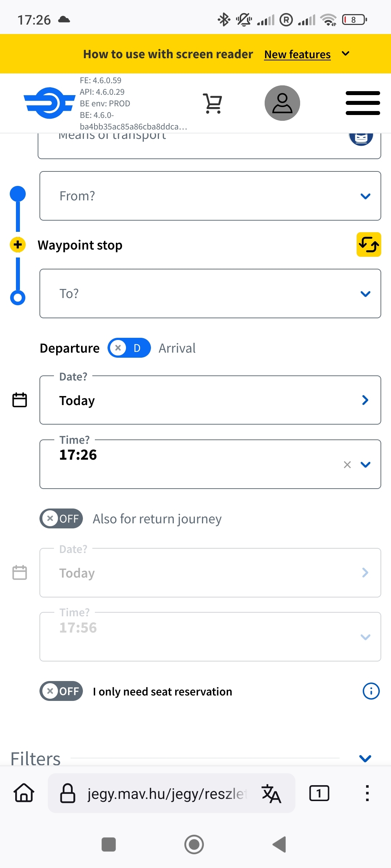Enable Also for return journey
This screenshot has width=391, height=868.
point(61,519)
